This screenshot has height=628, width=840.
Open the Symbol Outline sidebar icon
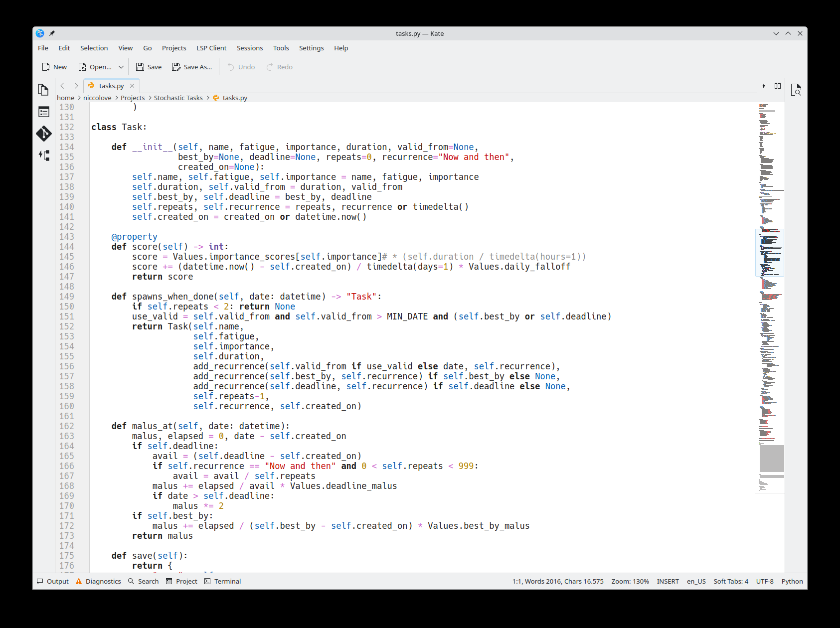coord(43,156)
